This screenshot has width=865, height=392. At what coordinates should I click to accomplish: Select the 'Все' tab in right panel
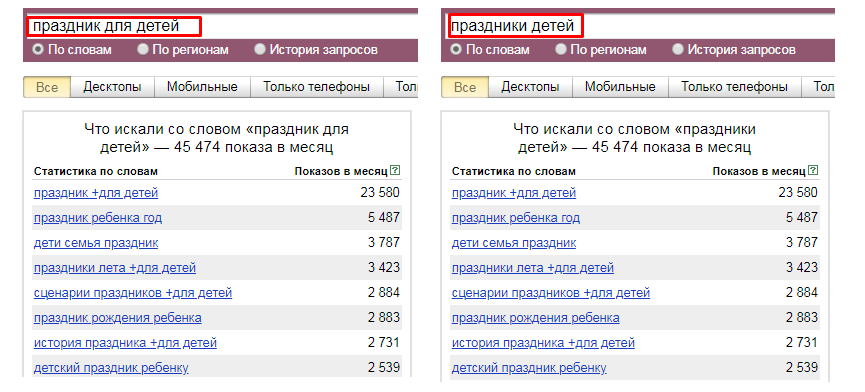point(464,87)
